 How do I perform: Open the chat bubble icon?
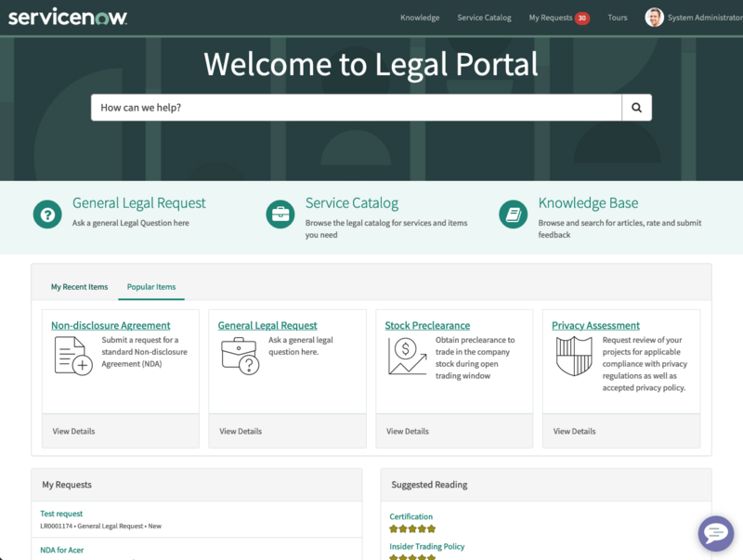point(715,533)
